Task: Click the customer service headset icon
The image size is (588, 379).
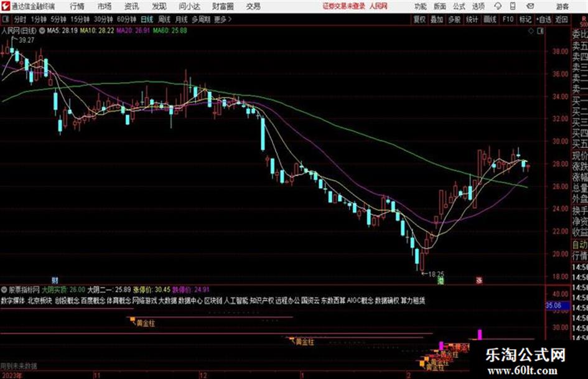Action: pyautogui.click(x=498, y=6)
